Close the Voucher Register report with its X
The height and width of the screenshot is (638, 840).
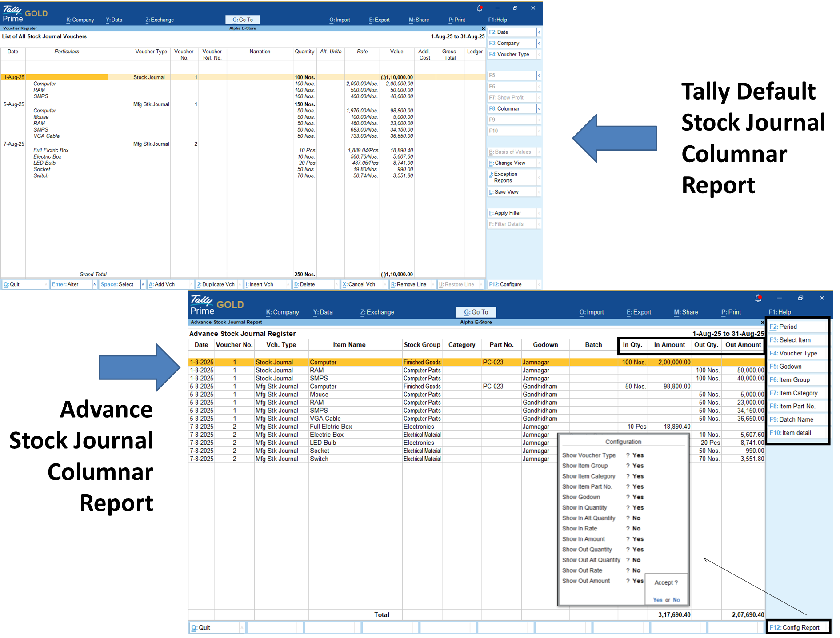(x=483, y=28)
